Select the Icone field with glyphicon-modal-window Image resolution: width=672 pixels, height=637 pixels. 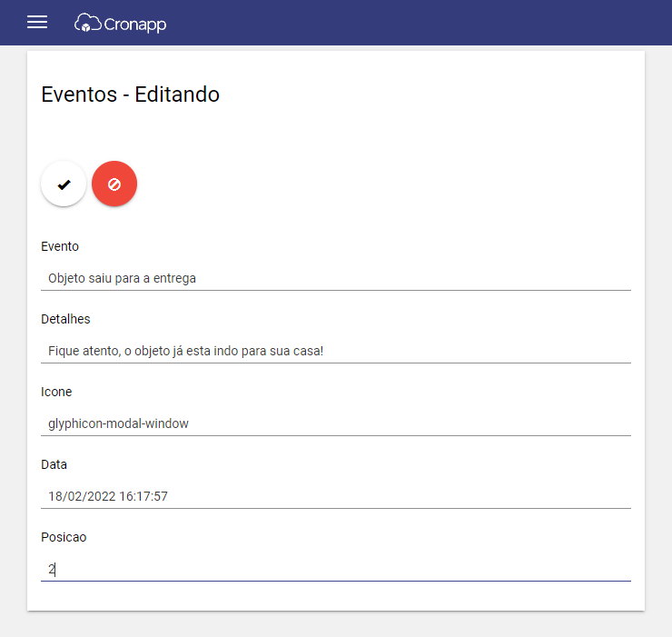click(336, 423)
